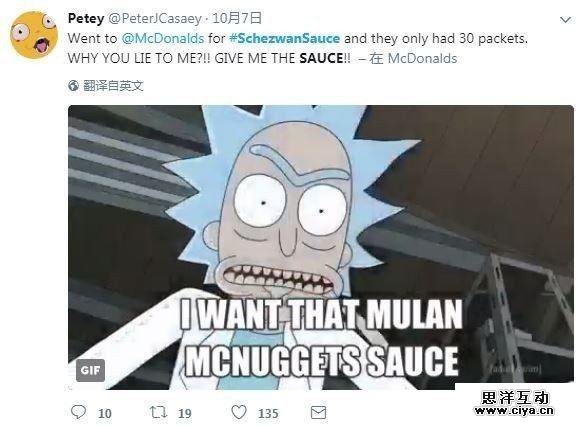View the 19 retweets count
This screenshot has width=583, height=426.
[185, 413]
